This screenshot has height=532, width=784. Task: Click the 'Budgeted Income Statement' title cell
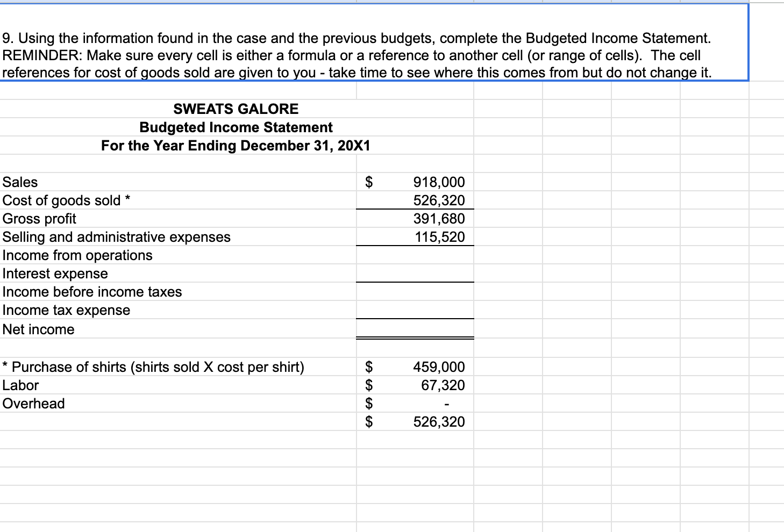pyautogui.click(x=236, y=127)
